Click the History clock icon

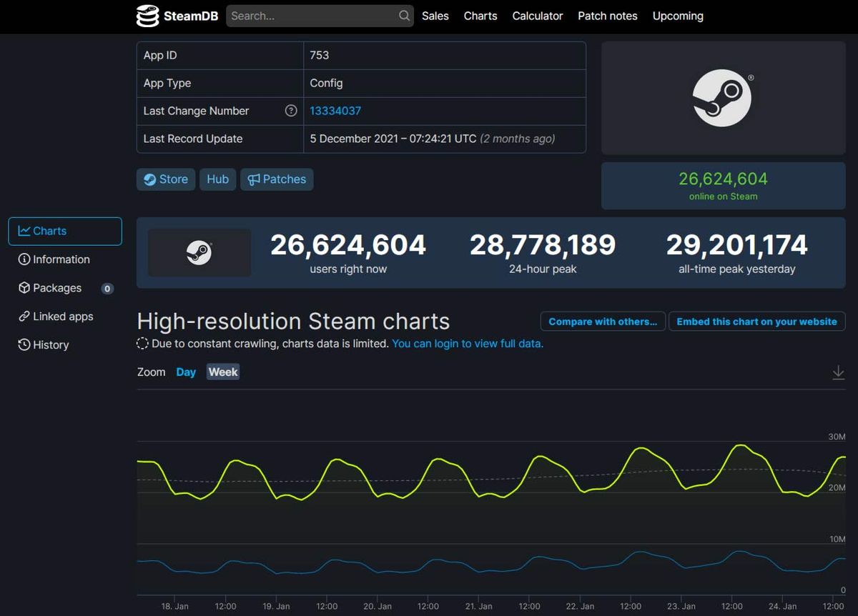coord(24,344)
